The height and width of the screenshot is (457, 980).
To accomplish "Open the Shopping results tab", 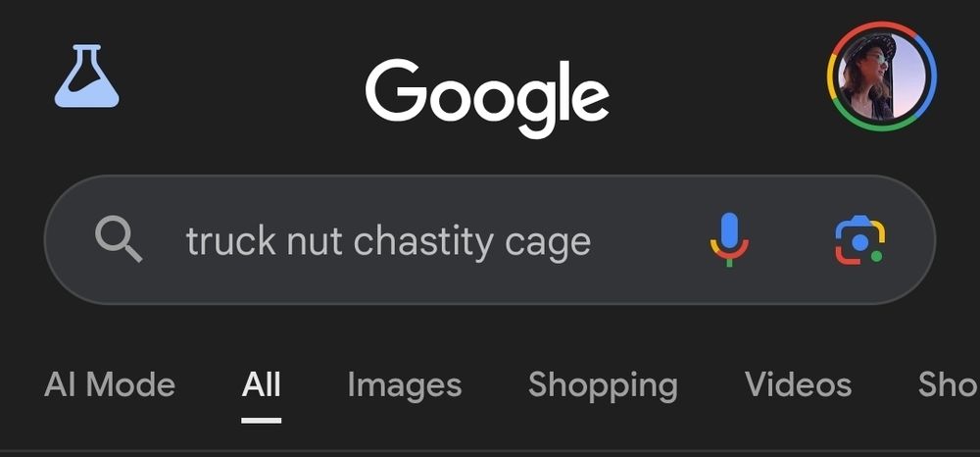I will point(603,385).
